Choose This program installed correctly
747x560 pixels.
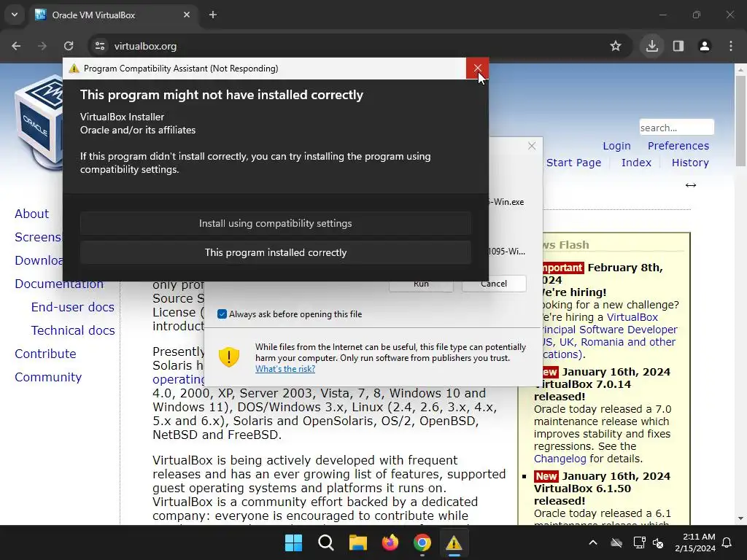[x=275, y=252]
